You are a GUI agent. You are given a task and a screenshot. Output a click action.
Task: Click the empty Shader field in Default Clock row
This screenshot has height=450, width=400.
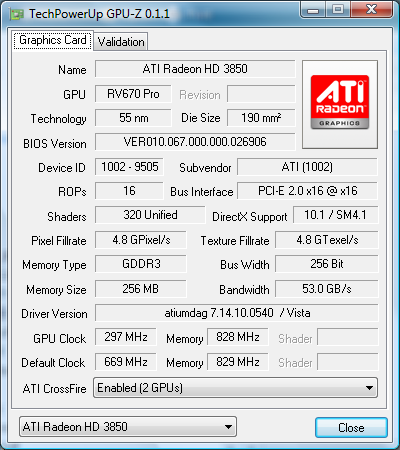[x=348, y=362]
